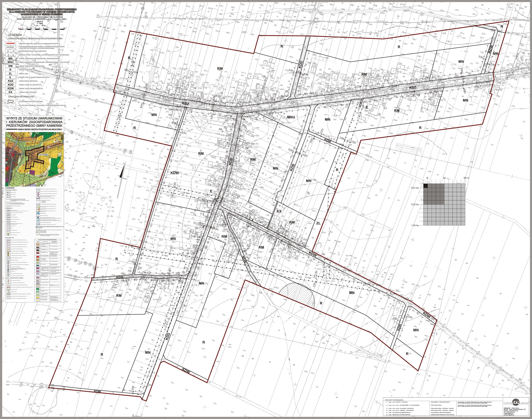Click the 'SŁAWOMIR PŁUCIENNIK' name row
This screenshot has width=532, height=419.
tap(403, 405)
